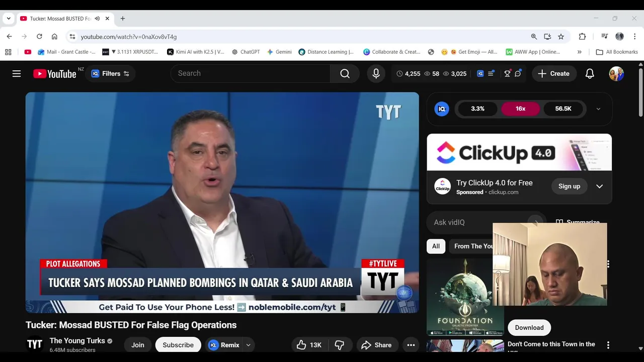Open a new Chrome tab
Viewport: 644px width, 362px height.
point(123,19)
